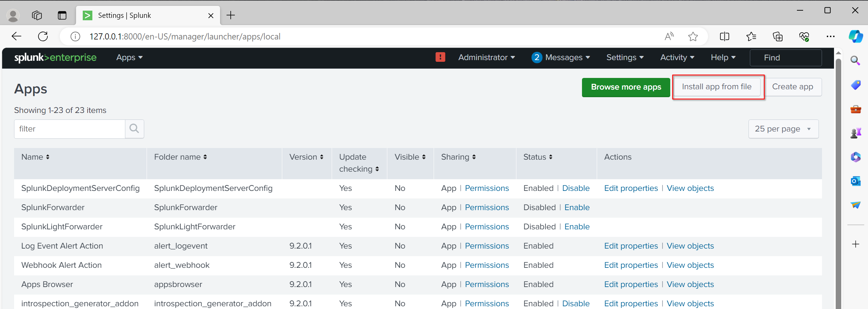
Task: Sort by Folder name column
Action: (x=181, y=157)
